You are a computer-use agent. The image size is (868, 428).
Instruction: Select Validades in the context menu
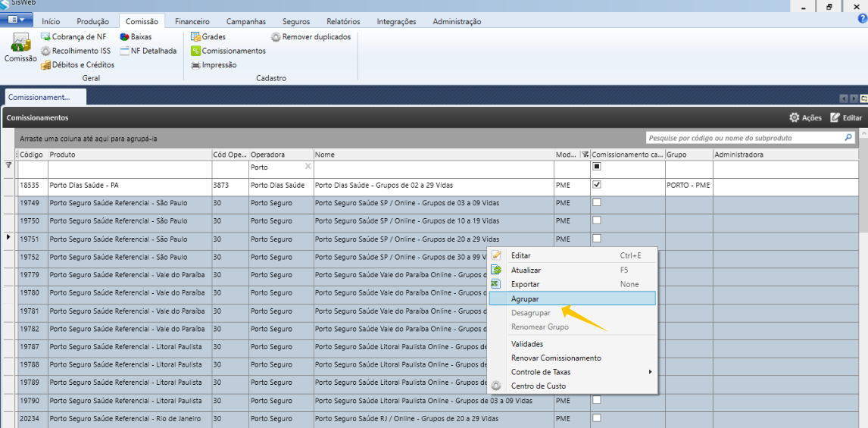[573, 344]
